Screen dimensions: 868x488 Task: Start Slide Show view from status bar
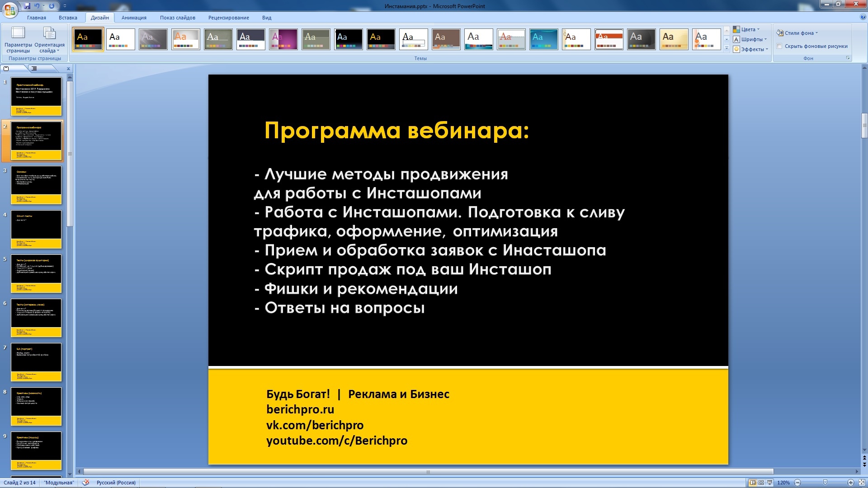click(769, 483)
